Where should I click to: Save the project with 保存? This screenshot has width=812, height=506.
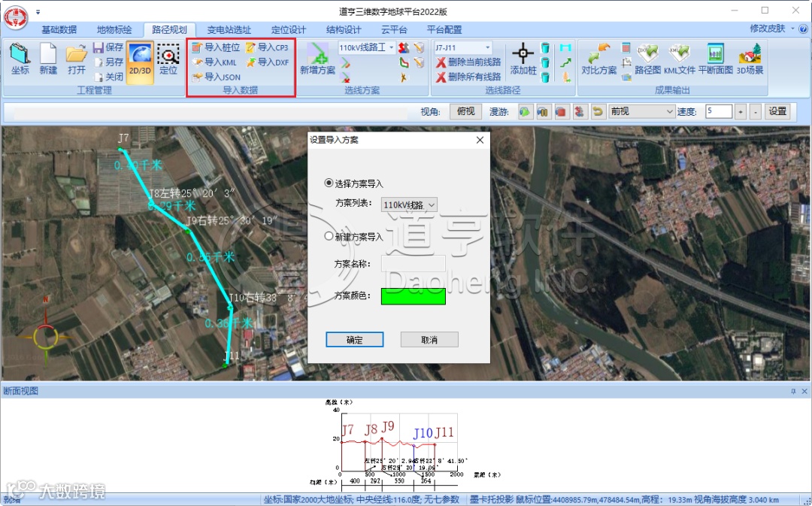click(108, 47)
